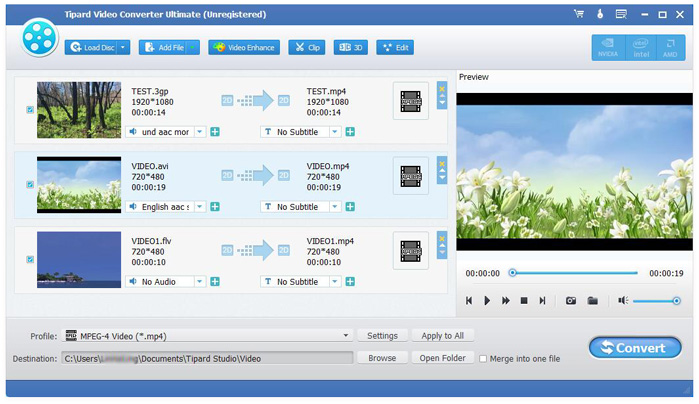Image resolution: width=699 pixels, height=404 pixels.
Task: Remove TEST.3gp with the X icon
Action: click(442, 88)
